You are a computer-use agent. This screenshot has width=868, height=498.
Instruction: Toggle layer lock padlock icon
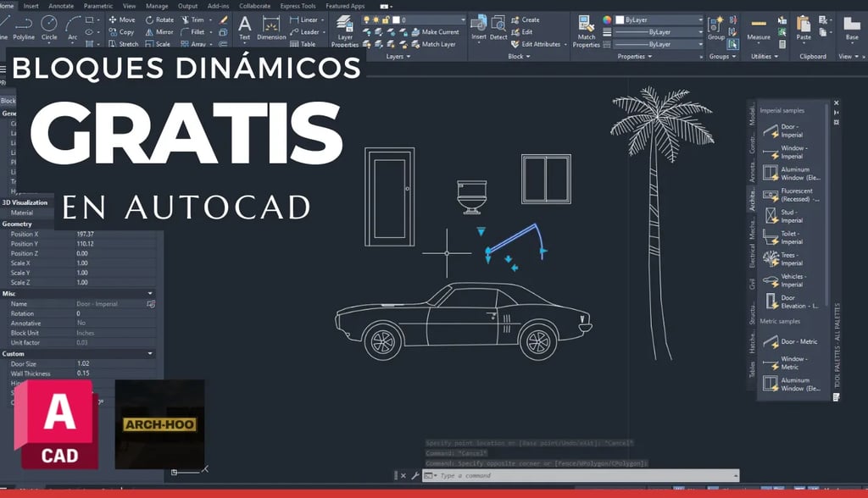386,20
